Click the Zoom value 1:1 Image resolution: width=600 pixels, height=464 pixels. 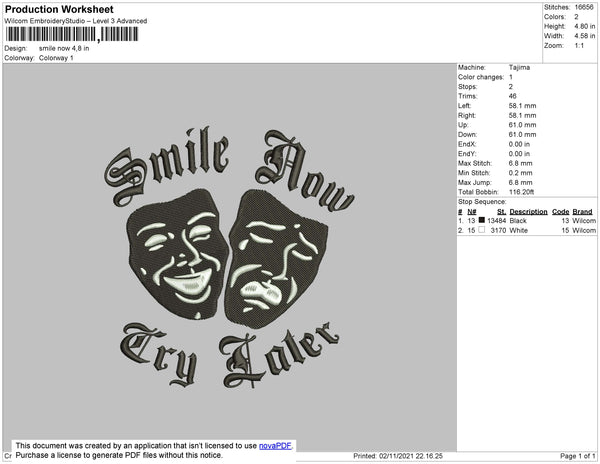click(579, 46)
